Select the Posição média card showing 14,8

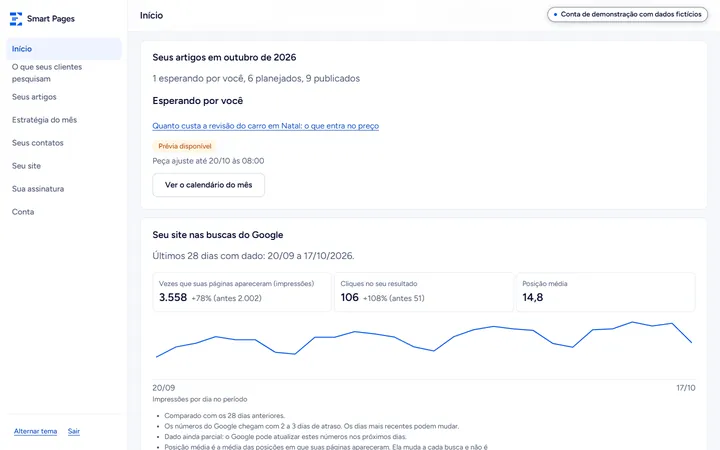[606, 292]
